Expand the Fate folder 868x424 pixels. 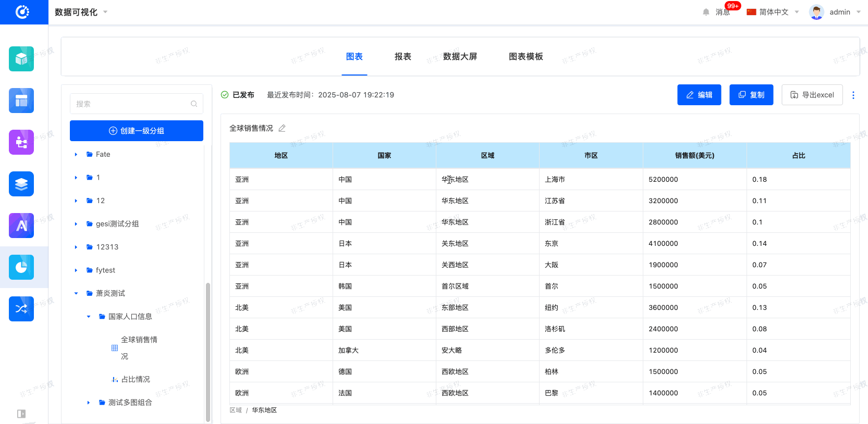pyautogui.click(x=76, y=155)
